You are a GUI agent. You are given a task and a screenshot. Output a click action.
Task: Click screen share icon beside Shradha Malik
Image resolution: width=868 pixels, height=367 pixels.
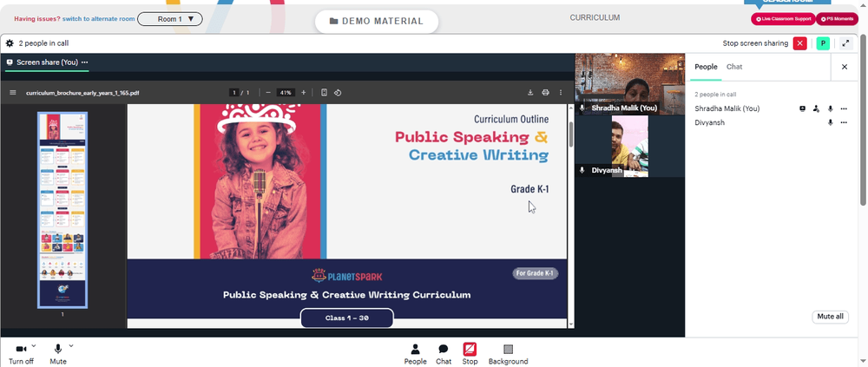[x=802, y=108]
